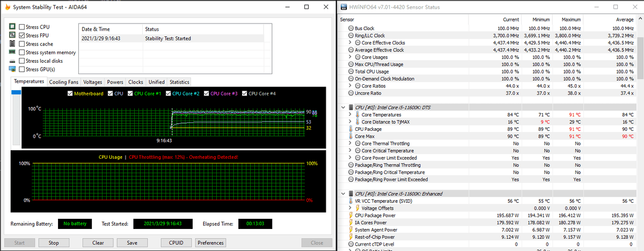Expand the Core Power Limit Exceeded row
The height and width of the screenshot is (251, 644).
350,158
